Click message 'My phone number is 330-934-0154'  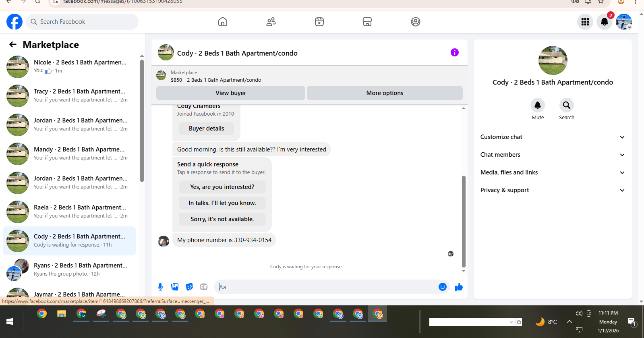[224, 240]
